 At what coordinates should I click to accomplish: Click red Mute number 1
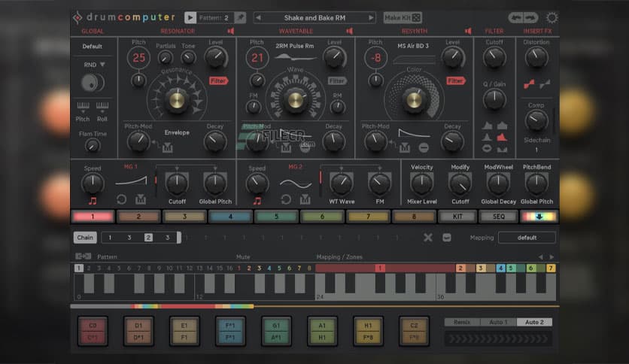point(239,268)
